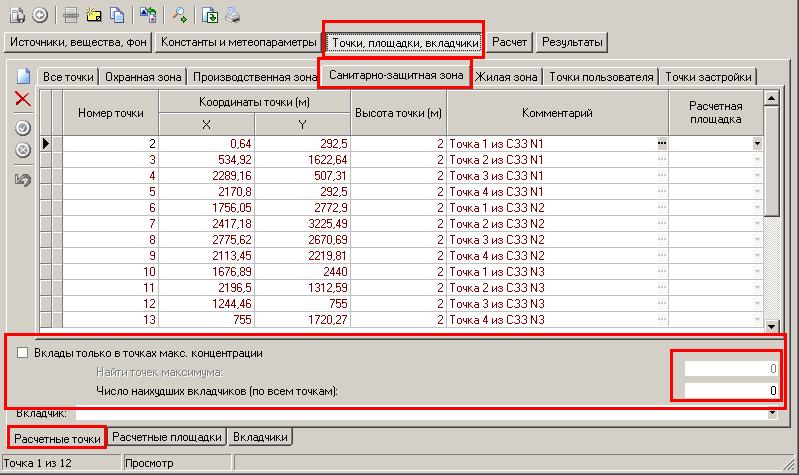The height and width of the screenshot is (475, 799).
Task: Click the magnifier search icon in toolbar
Action: 180,14
